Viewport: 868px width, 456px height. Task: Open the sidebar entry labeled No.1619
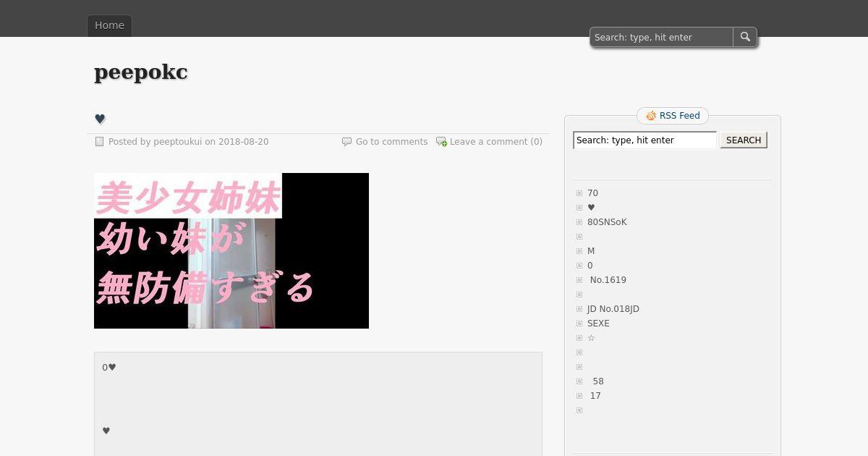click(608, 280)
